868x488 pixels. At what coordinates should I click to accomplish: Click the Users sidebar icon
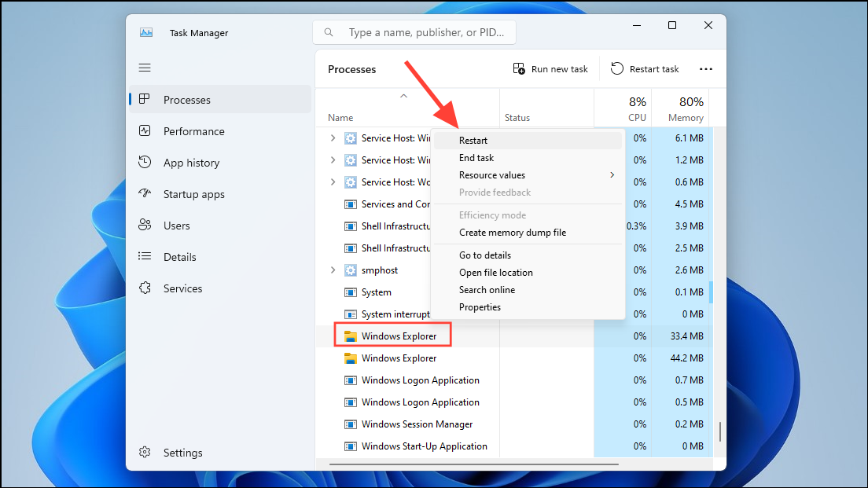click(x=145, y=225)
